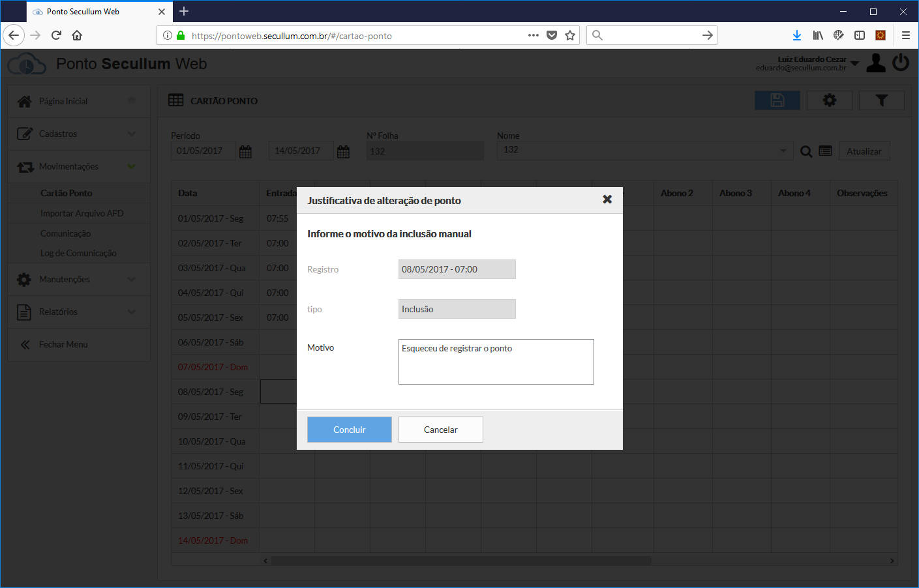This screenshot has width=919, height=588.
Task: Click the search go arrow
Action: 708,35
